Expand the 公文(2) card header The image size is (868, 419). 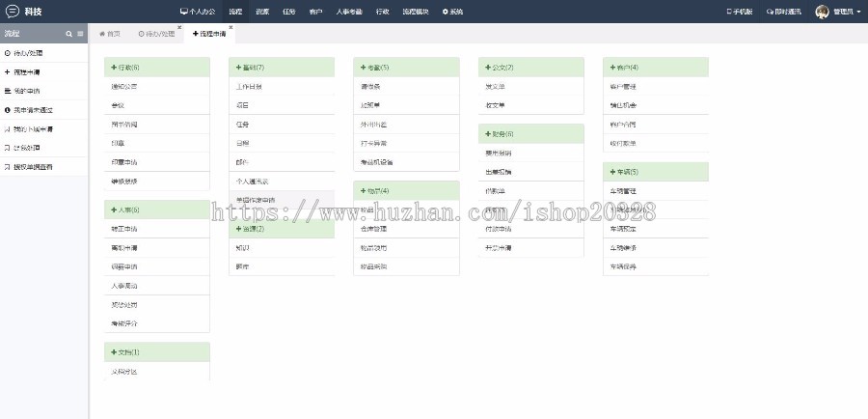(530, 67)
